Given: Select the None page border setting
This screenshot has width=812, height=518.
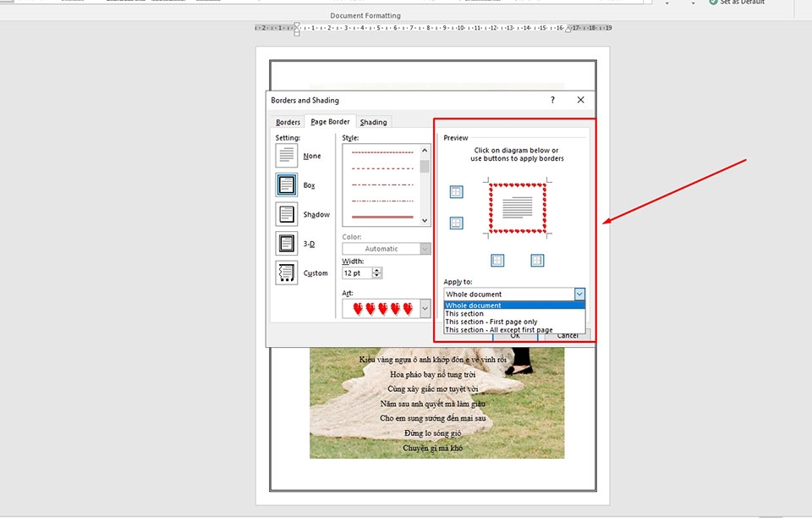Looking at the screenshot, I should click(285, 155).
